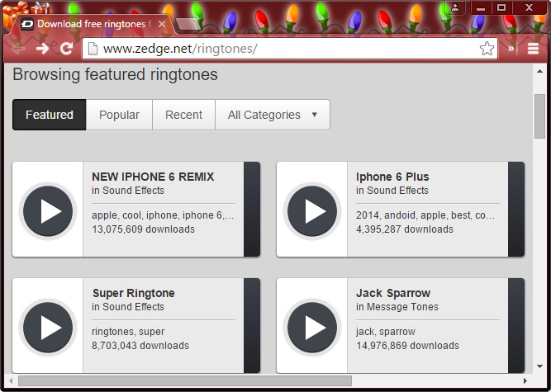Open the Chrome user profile button
The image size is (551, 392).
point(455,7)
